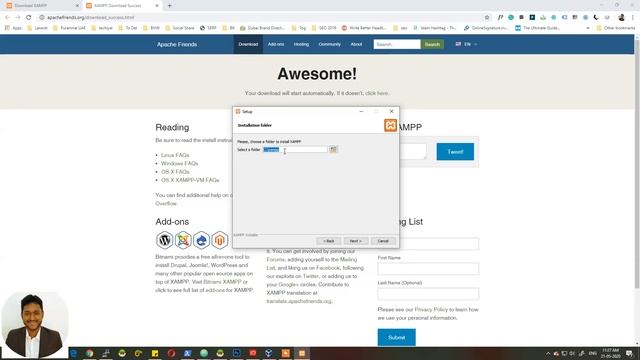
Task: Click the site search input field
Action: click(397, 44)
